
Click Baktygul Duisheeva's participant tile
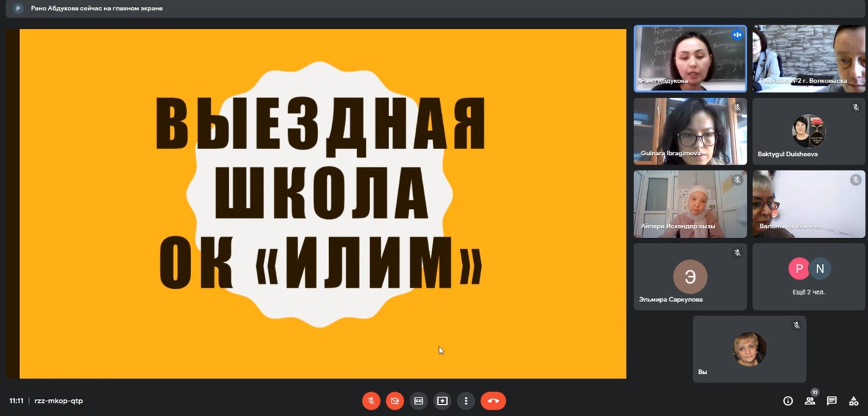click(809, 131)
